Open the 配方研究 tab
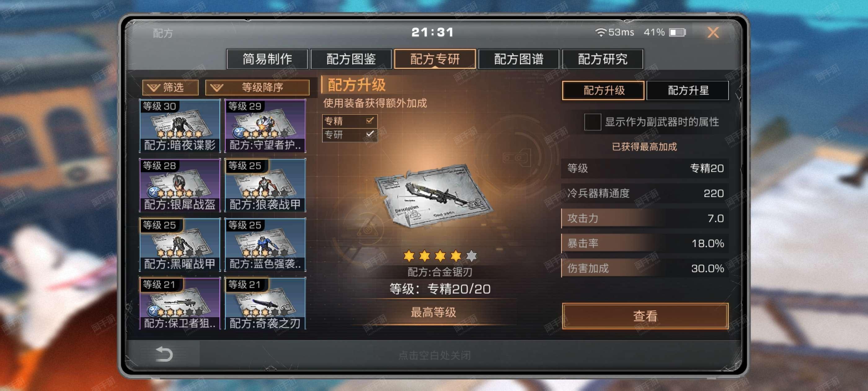This screenshot has height=391, width=868. pos(602,59)
